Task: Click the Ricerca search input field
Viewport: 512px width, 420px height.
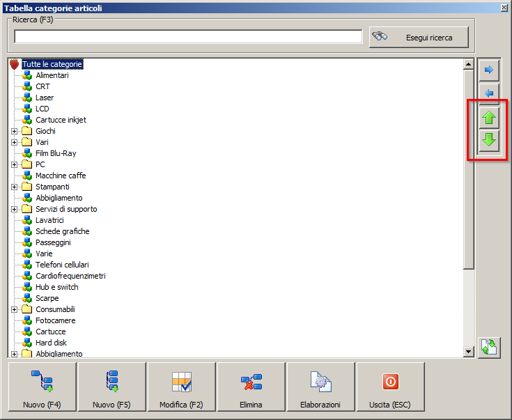Action: click(x=188, y=36)
